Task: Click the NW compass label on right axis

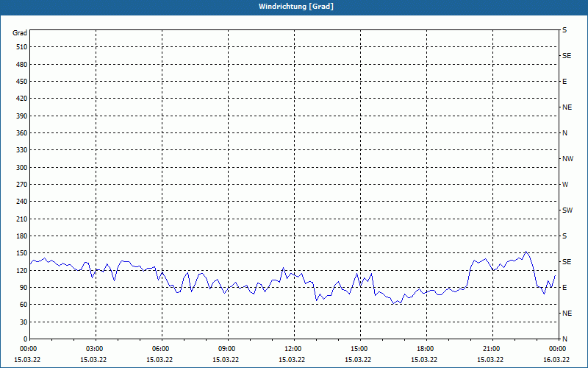Action: coord(567,159)
